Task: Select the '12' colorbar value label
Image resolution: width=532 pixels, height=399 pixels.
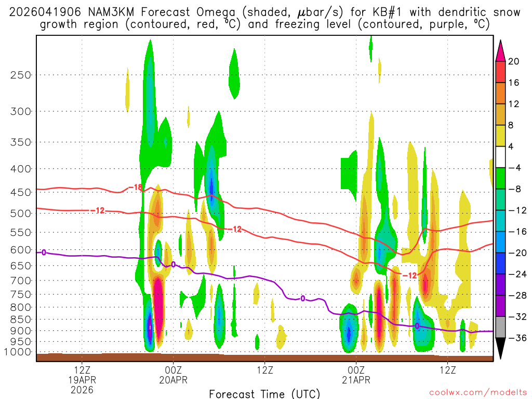Action: 513,104
